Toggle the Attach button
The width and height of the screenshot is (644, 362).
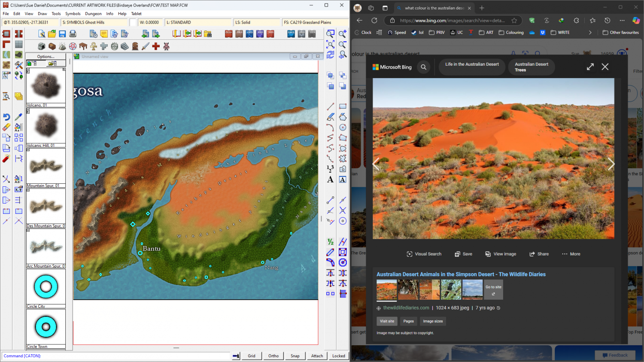pyautogui.click(x=317, y=356)
